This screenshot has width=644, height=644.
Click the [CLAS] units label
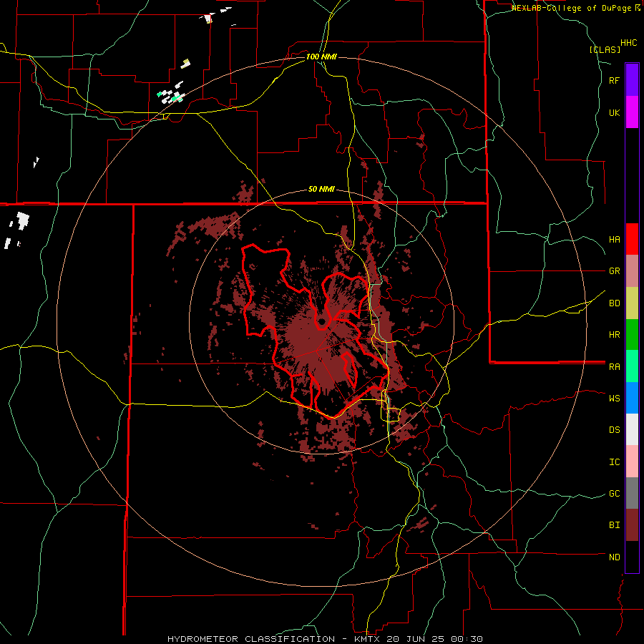pyautogui.click(x=605, y=50)
